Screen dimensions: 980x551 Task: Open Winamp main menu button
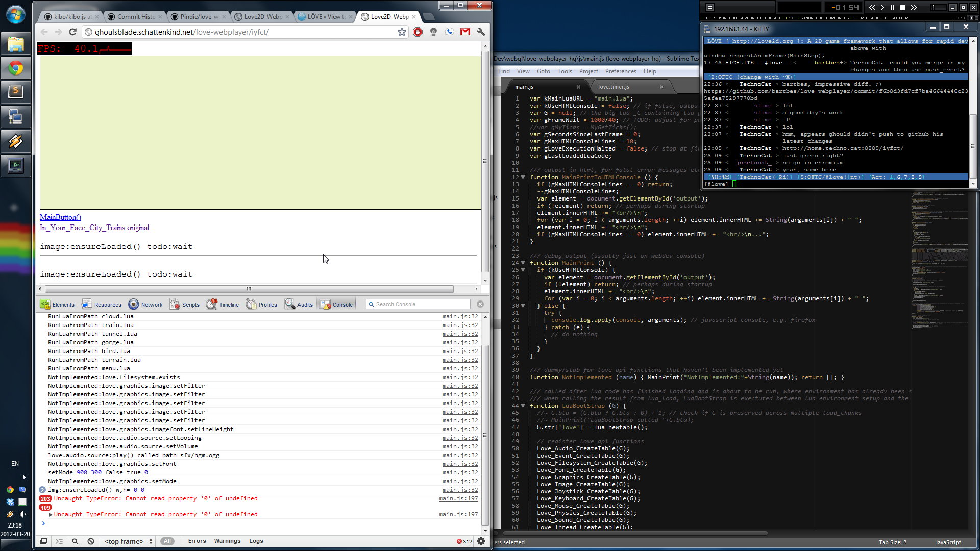click(709, 7)
